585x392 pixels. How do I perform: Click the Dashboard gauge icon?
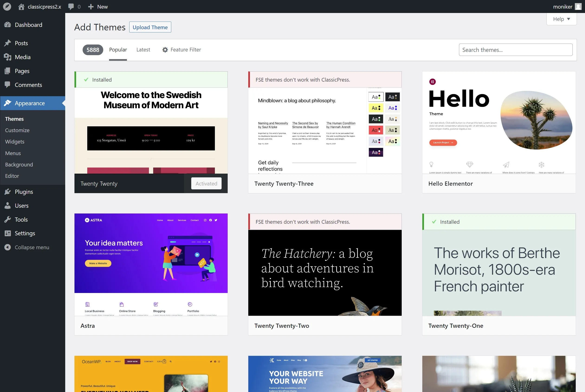pos(7,25)
